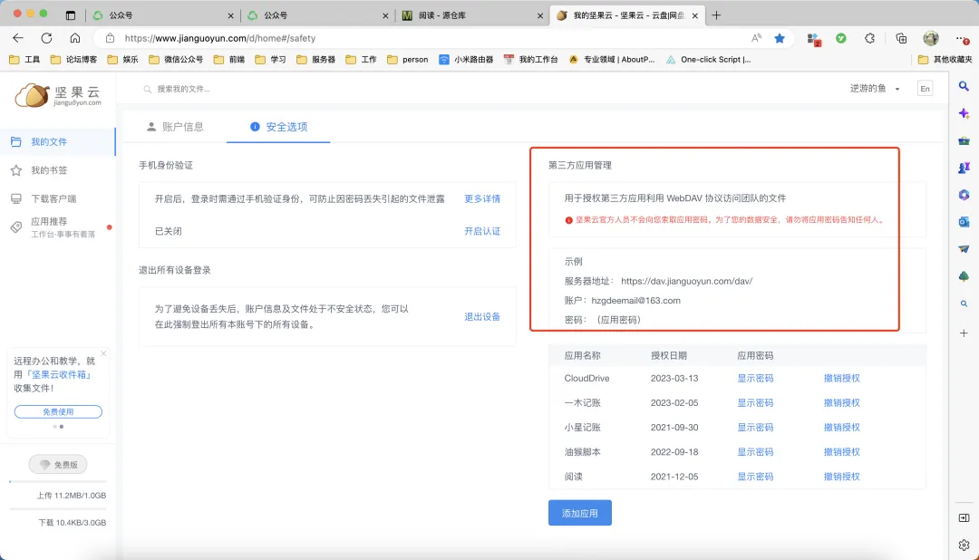The width and height of the screenshot is (979, 560).
Task: Open a new browser tab
Action: pyautogui.click(x=716, y=15)
